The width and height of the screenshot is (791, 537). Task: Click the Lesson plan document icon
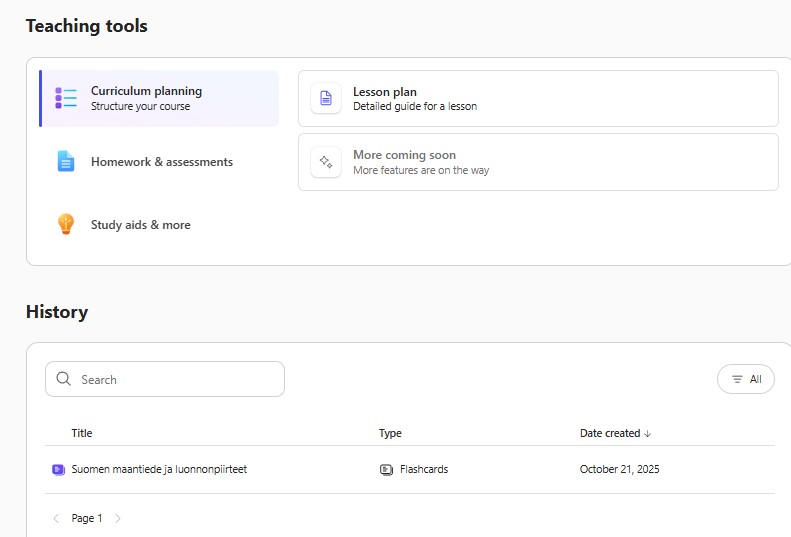326,98
